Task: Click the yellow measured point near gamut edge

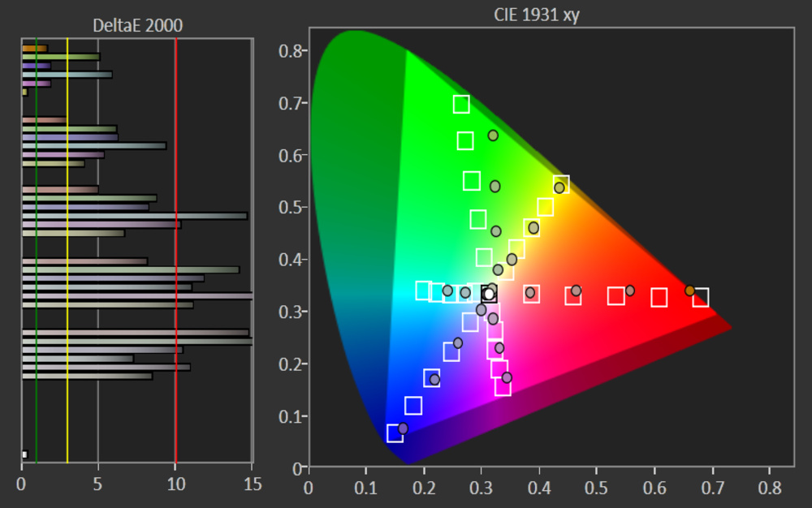Action: (x=559, y=187)
